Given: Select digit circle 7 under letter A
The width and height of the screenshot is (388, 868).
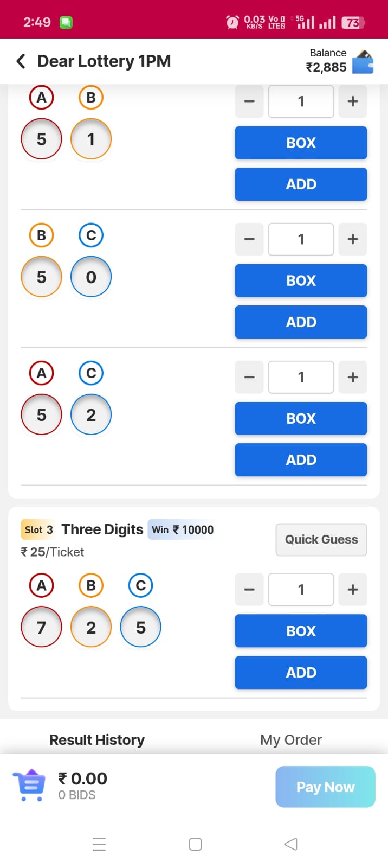Looking at the screenshot, I should point(41,627).
